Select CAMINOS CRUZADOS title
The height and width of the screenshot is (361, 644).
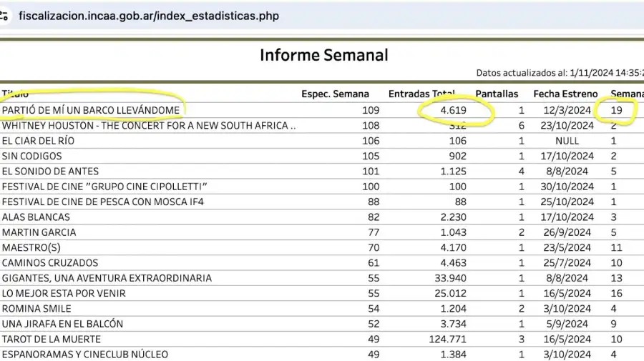click(x=50, y=262)
